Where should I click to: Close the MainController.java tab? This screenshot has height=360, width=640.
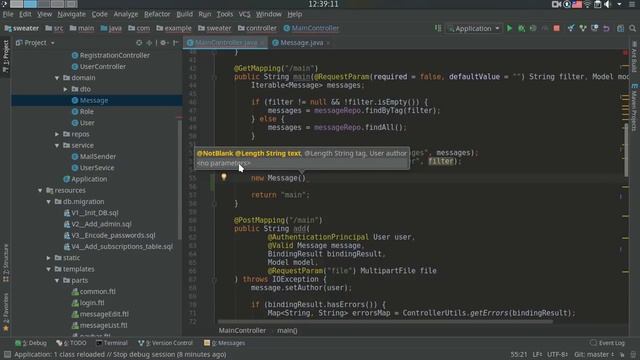pyautogui.click(x=262, y=43)
